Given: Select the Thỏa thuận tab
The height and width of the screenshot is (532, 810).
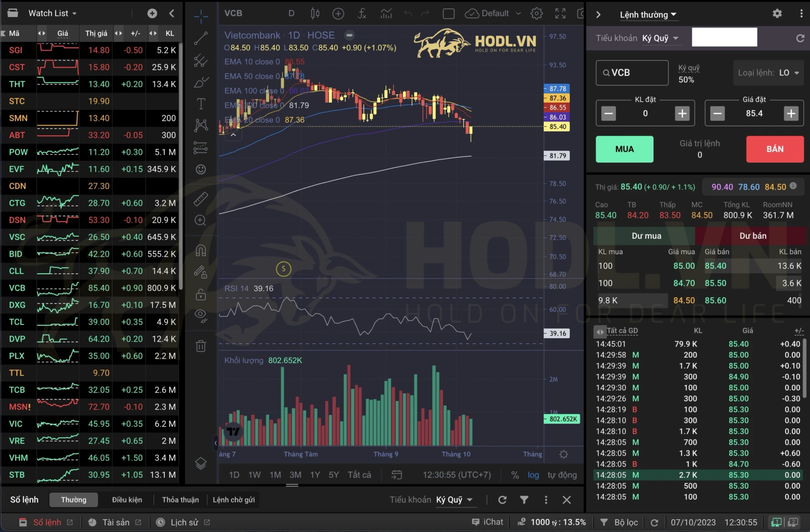Looking at the screenshot, I should (180, 500).
